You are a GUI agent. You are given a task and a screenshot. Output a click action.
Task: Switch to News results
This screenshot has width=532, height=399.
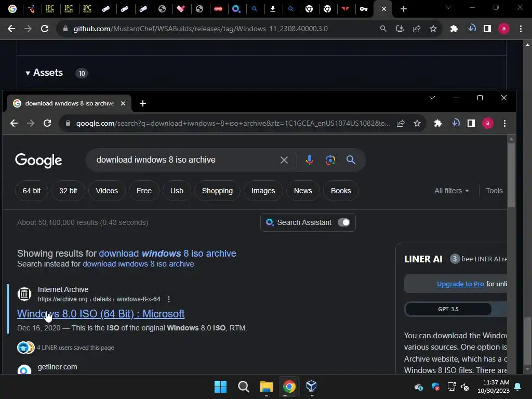[x=303, y=191]
